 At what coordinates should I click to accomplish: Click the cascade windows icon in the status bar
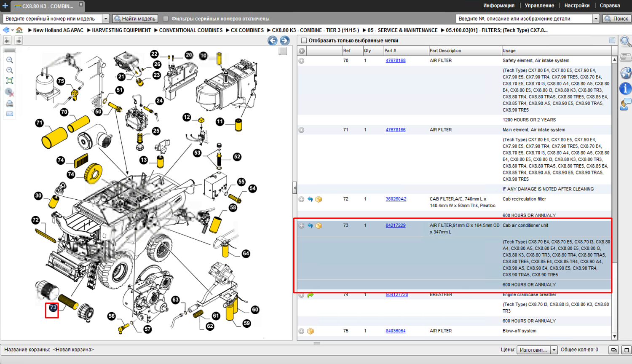tap(614, 350)
